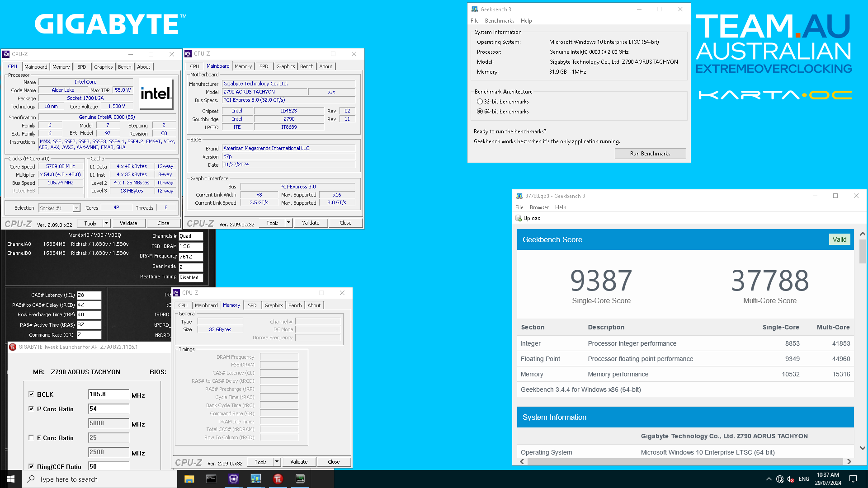Image resolution: width=868 pixels, height=488 pixels.
Task: Open the CPU-Z taskbar icon
Action: coord(234,479)
